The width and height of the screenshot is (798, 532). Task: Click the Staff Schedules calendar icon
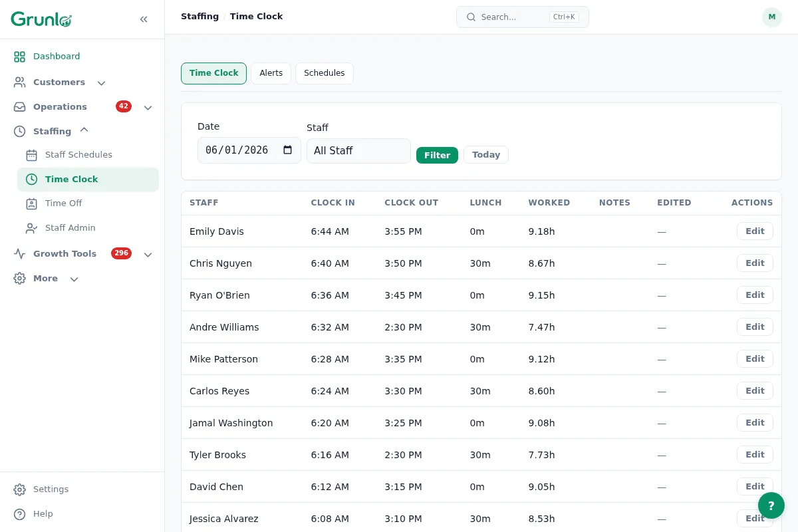(x=31, y=155)
